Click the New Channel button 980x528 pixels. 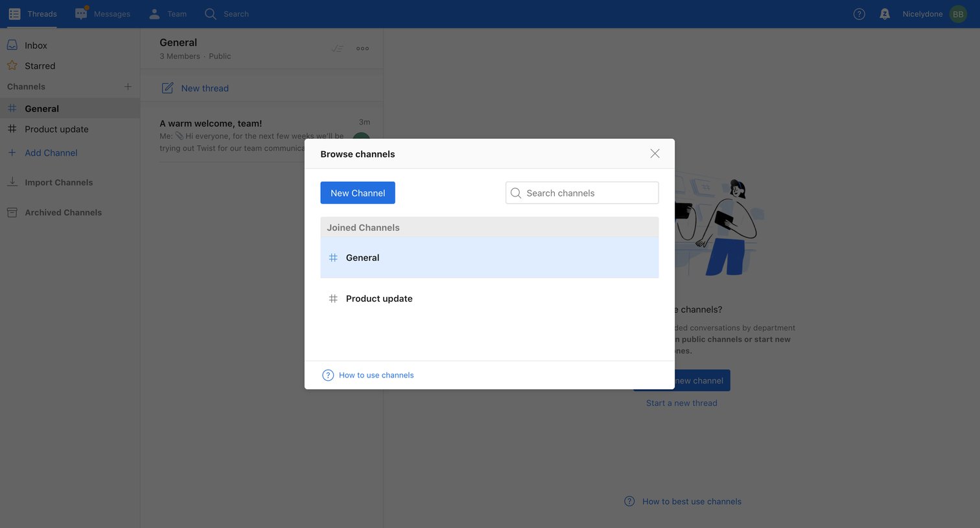click(358, 193)
